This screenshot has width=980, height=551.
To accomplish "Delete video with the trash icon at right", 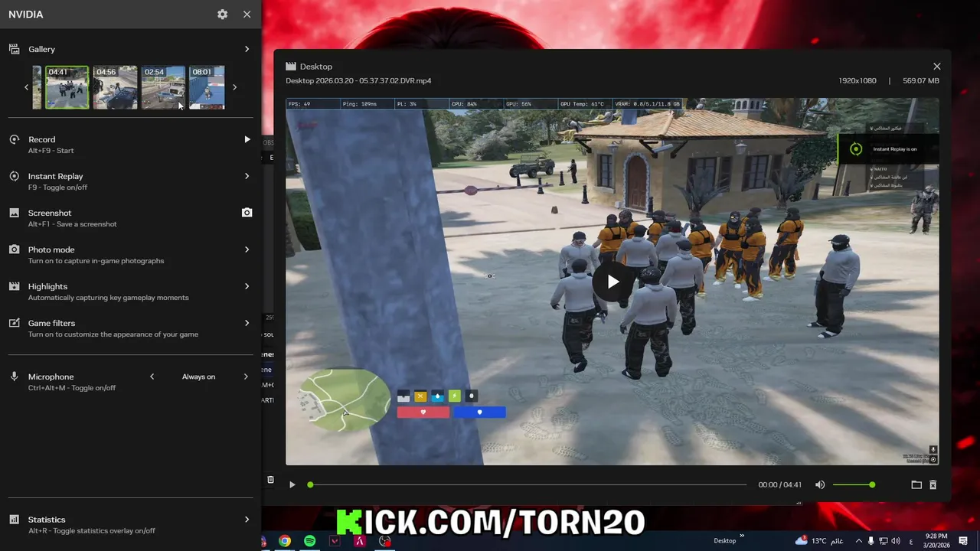I will coord(933,484).
